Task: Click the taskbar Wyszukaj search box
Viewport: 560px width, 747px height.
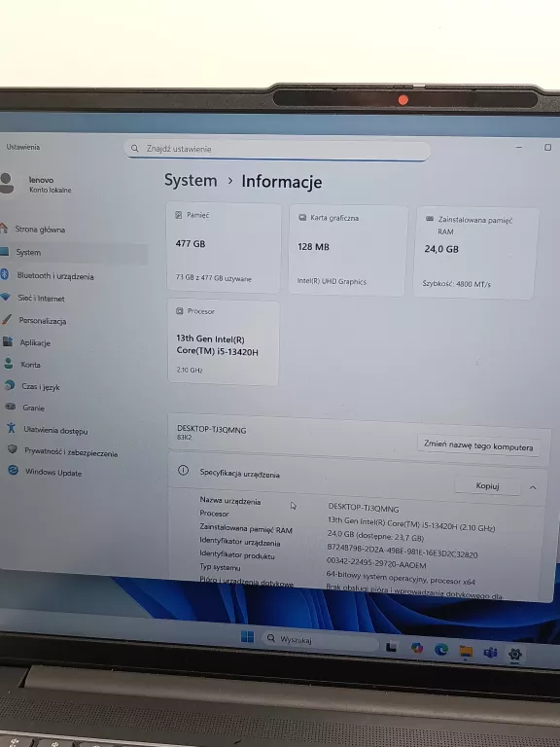Action: (320, 640)
